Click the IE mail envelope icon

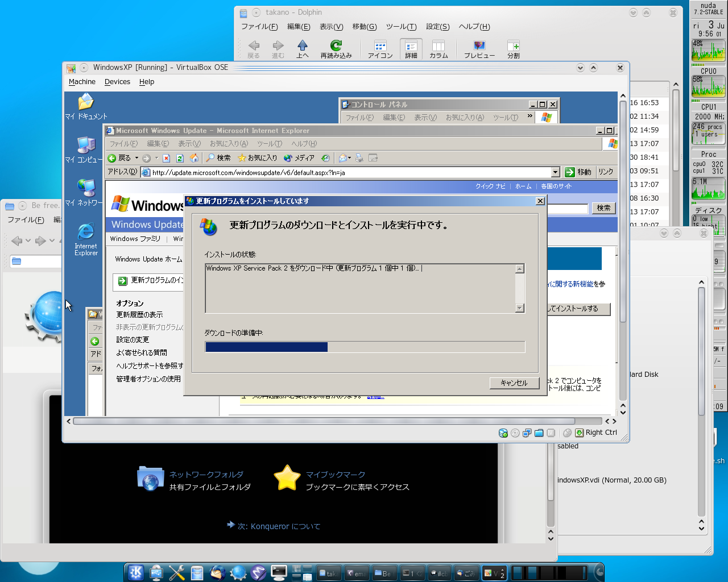[342, 158]
